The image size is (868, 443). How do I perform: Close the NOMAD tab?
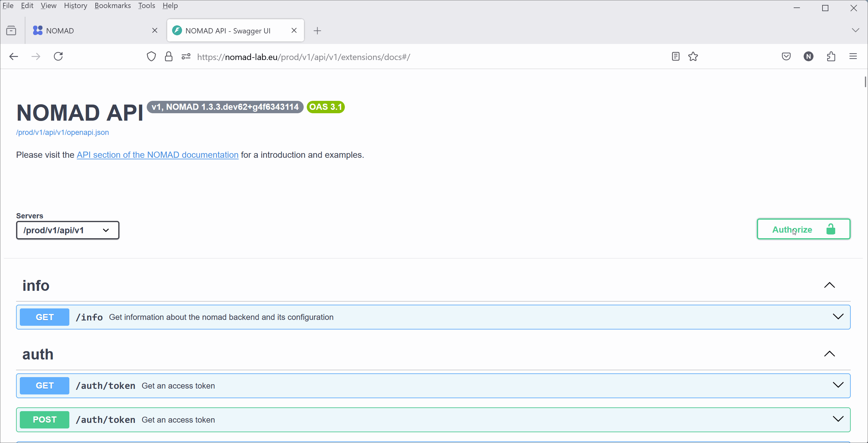pyautogui.click(x=155, y=30)
